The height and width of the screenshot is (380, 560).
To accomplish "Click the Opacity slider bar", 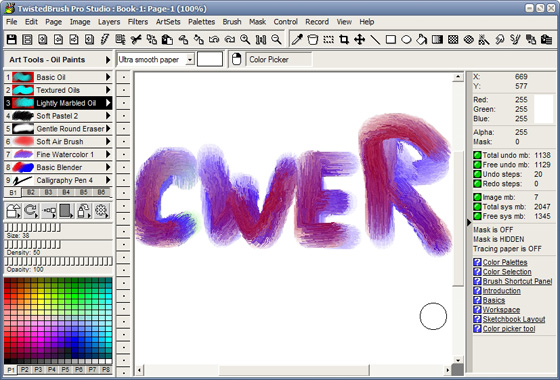I will pyautogui.click(x=58, y=261).
